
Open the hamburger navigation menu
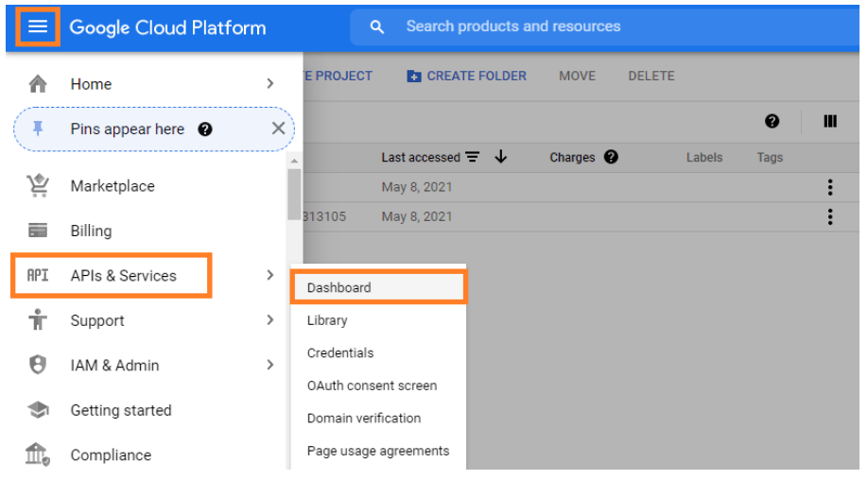[38, 26]
